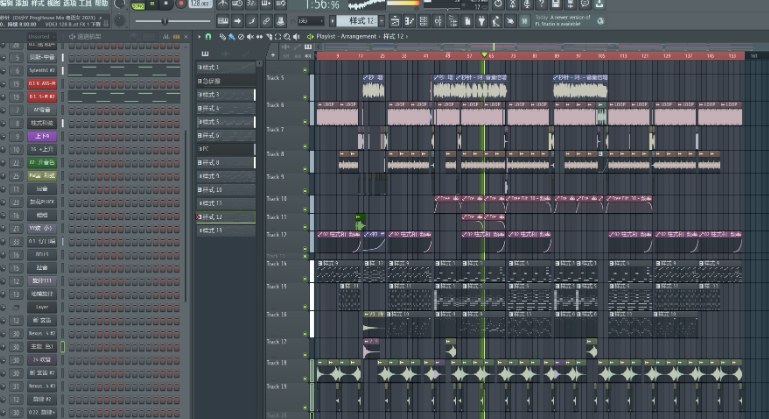Click the speaker playback tool in playlist toolbar
The width and height of the screenshot is (769, 419).
[x=296, y=37]
